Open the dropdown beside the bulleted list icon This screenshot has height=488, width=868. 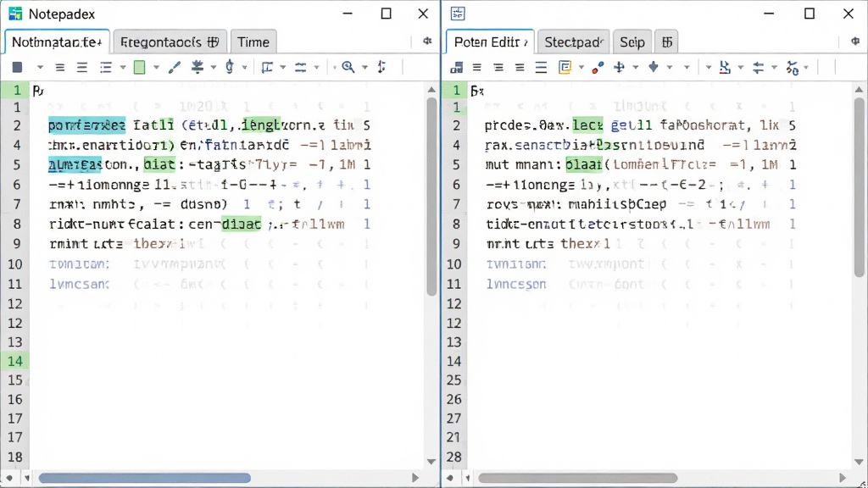tap(123, 68)
